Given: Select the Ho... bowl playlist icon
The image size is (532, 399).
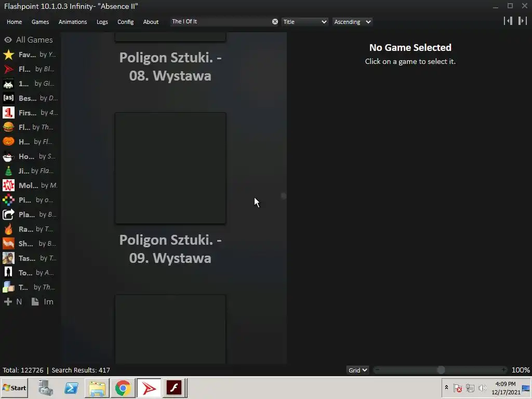Looking at the screenshot, I should coord(8,156).
